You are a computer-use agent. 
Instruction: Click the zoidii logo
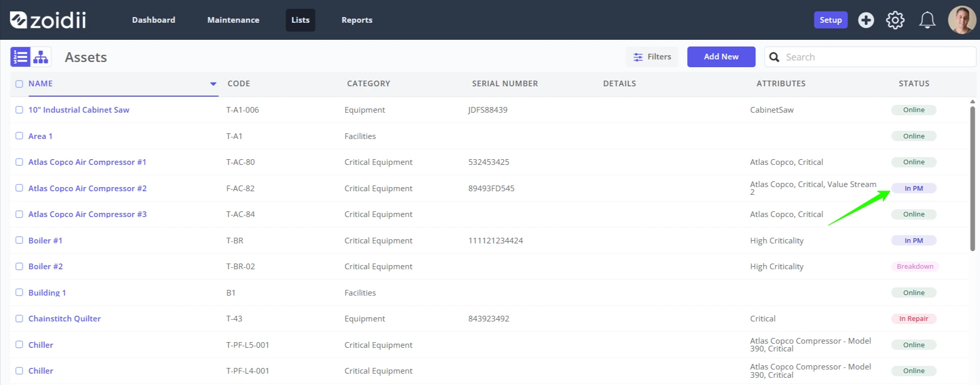coord(48,20)
